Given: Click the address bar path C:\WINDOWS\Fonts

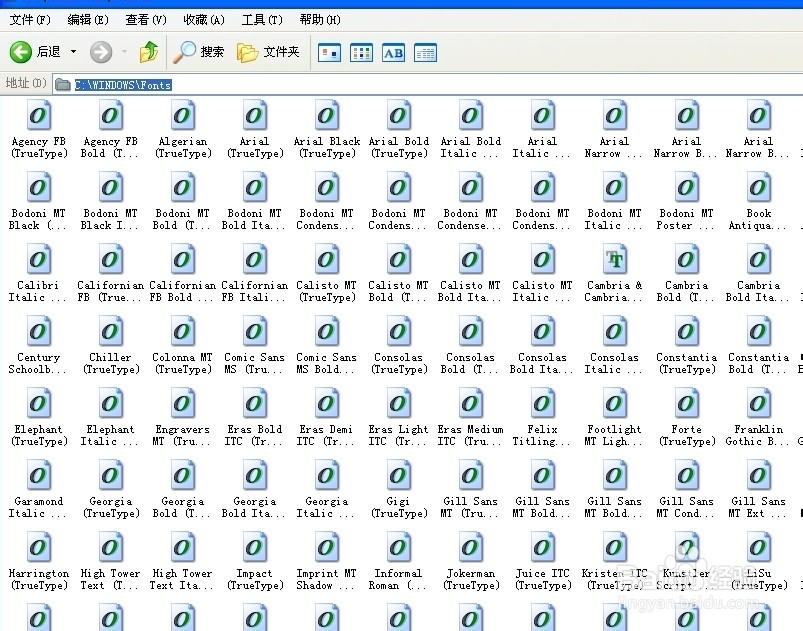Looking at the screenshot, I should 123,85.
